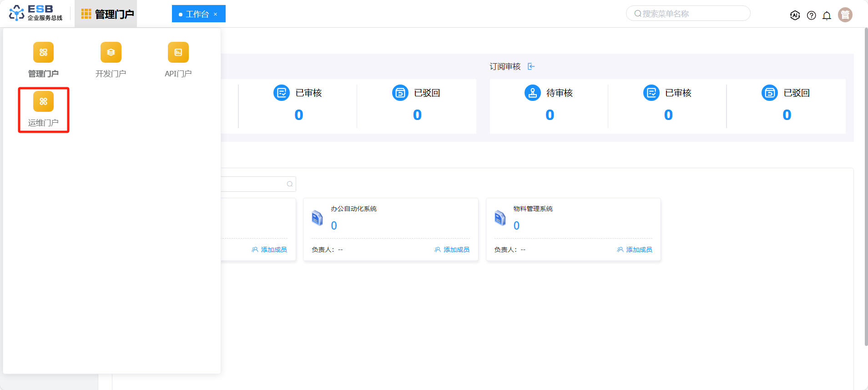Screen dimensions: 868x390
Task: Open the 待审核 subscription review count
Action: pyautogui.click(x=550, y=115)
